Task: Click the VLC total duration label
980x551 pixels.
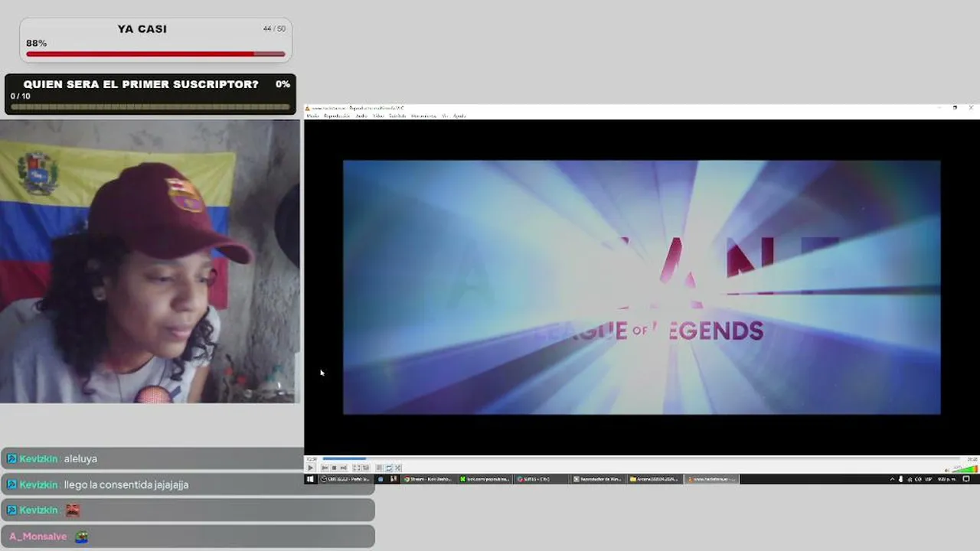Action: (971, 459)
